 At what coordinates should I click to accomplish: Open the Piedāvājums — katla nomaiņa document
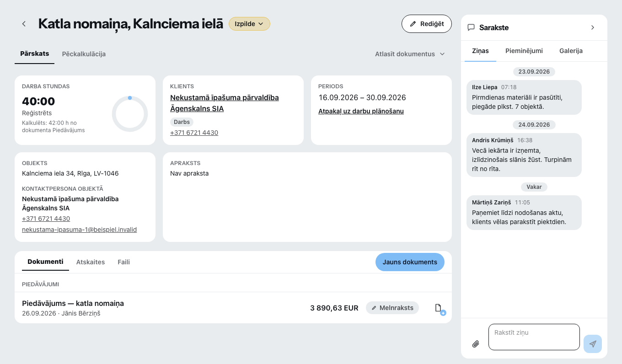(x=73, y=303)
